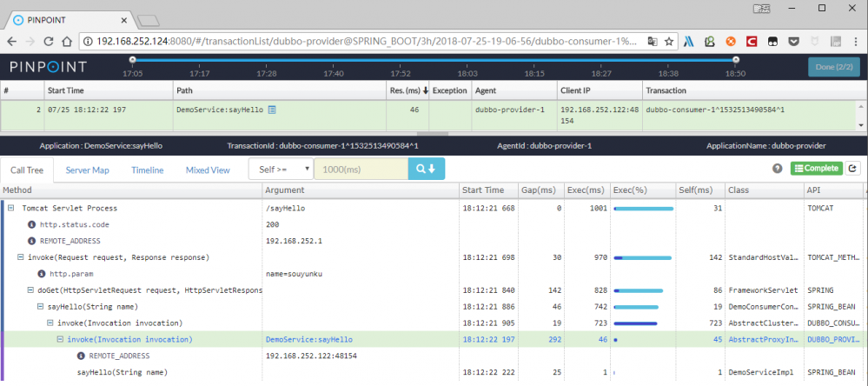This screenshot has width=868, height=386.
Task: Click the name=souyunku argument value
Action: click(x=294, y=274)
